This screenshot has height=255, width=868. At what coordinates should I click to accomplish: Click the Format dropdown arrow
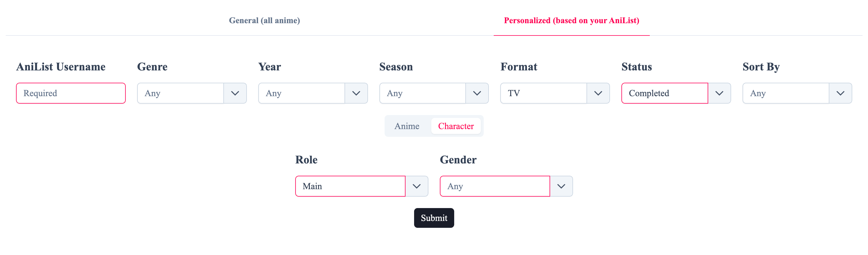click(599, 93)
